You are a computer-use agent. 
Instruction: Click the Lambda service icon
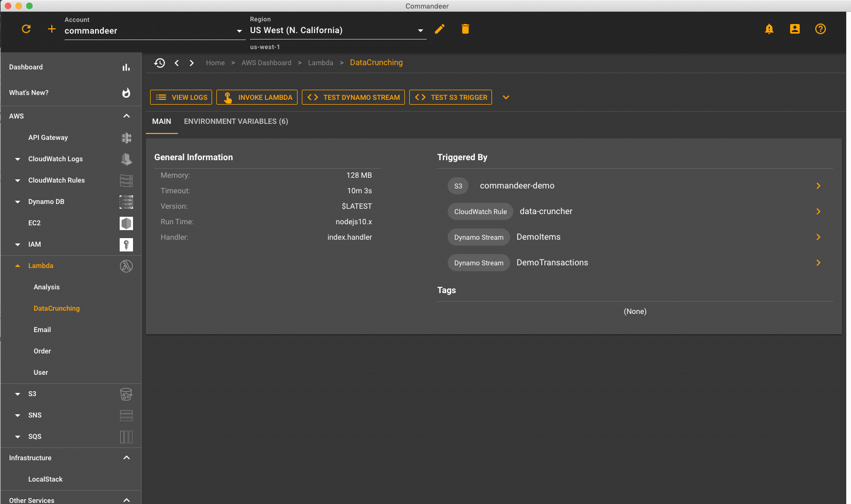126,266
